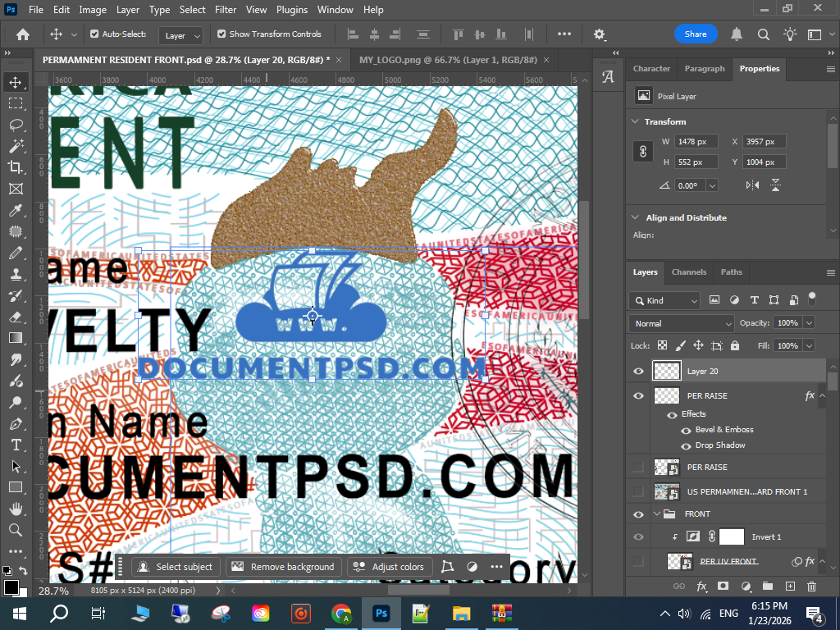Click the Remove background button
840x630 pixels.
pyautogui.click(x=284, y=567)
